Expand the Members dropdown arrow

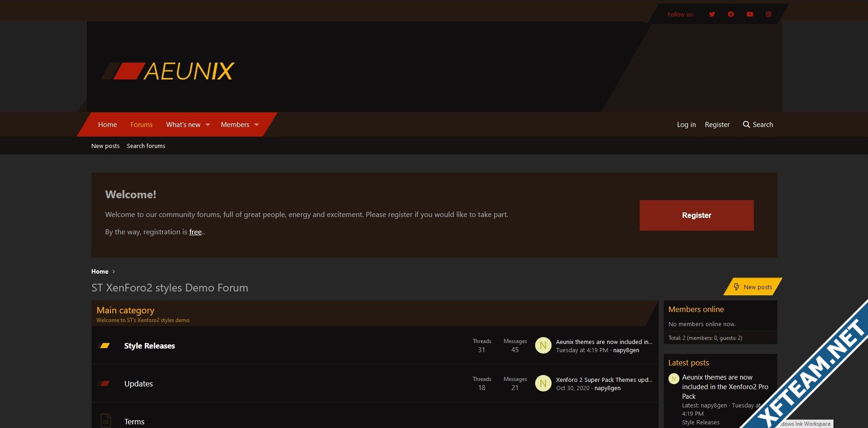[257, 125]
